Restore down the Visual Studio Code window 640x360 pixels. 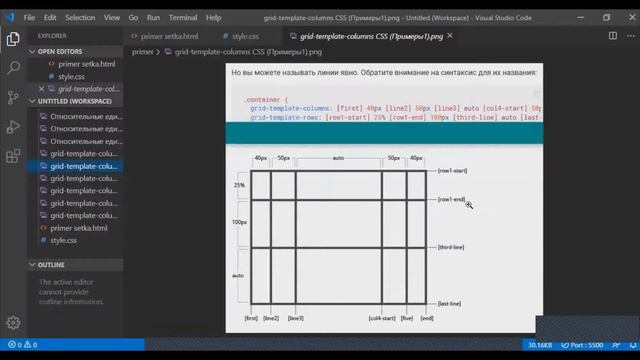point(606,18)
